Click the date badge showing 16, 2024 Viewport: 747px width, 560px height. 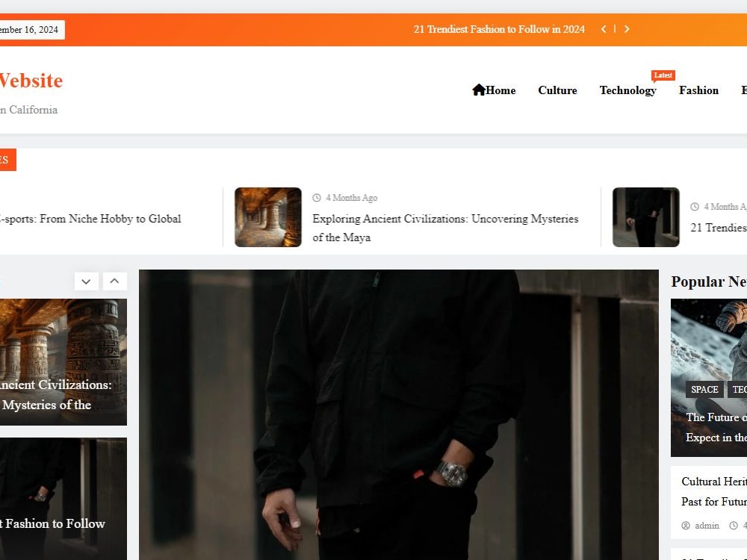31,30
